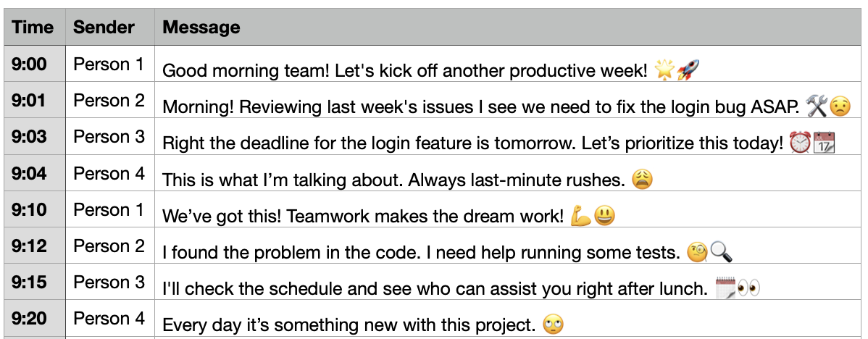Click the rocket emoji in the 9:00 message
This screenshot has height=339, width=868.
[x=687, y=70]
